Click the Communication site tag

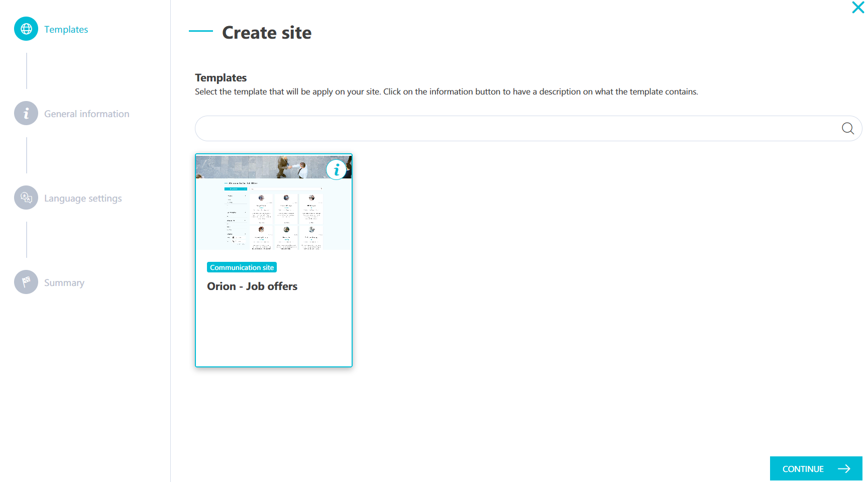click(242, 267)
